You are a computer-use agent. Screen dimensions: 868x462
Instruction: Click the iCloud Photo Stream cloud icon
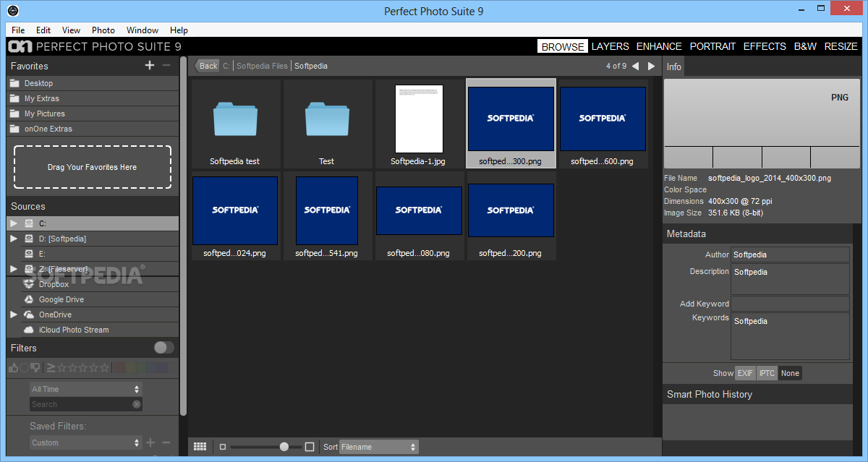(x=29, y=330)
